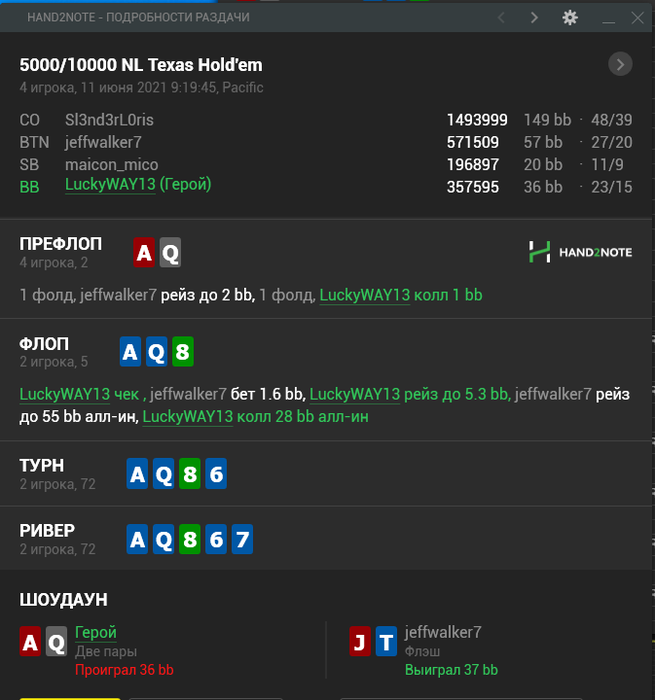655x700 pixels.
Task: Click 'Проиграл 36 bb' result text
Action: [124, 670]
